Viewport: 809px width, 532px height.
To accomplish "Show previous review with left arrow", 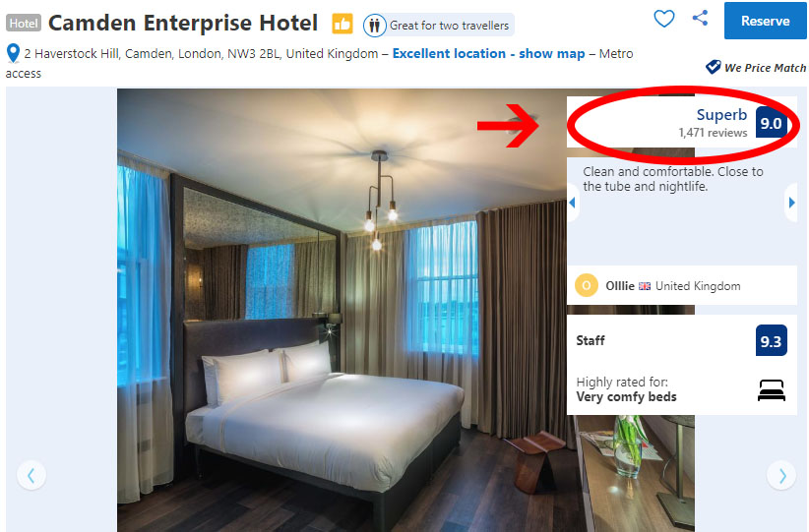I will pyautogui.click(x=572, y=203).
